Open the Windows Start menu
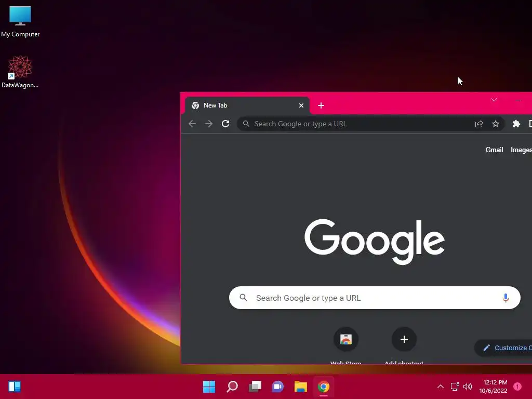The image size is (532, 399). tap(209, 387)
